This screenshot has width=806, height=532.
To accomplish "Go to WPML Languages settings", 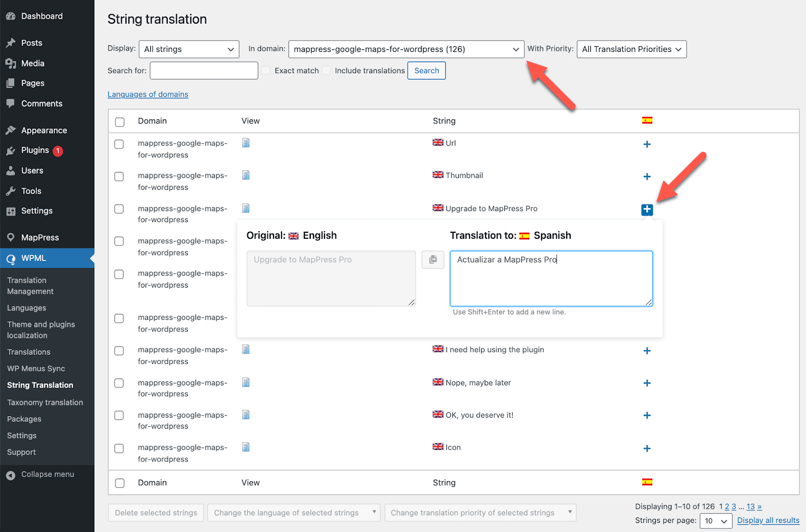I will pos(27,308).
